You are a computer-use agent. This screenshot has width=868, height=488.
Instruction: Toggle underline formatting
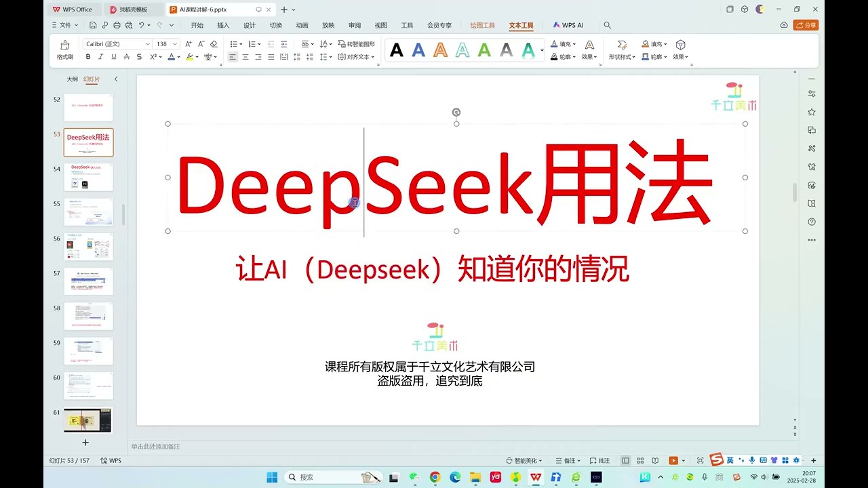pos(114,57)
